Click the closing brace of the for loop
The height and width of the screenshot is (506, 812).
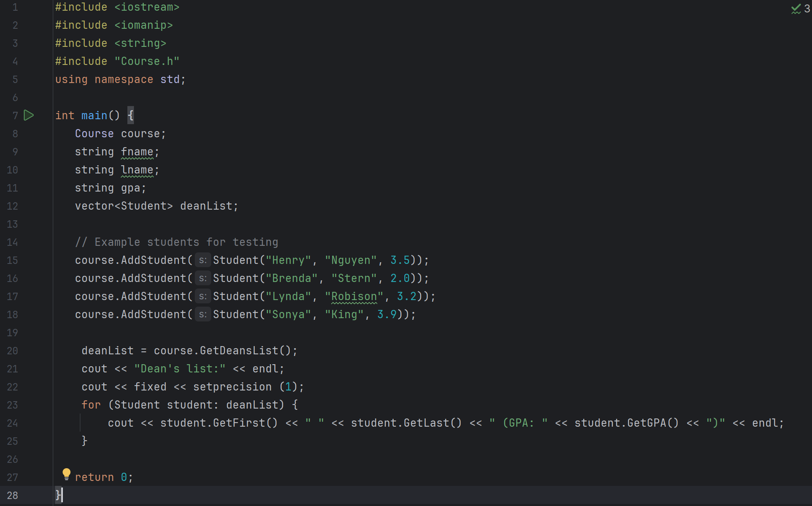pyautogui.click(x=85, y=441)
